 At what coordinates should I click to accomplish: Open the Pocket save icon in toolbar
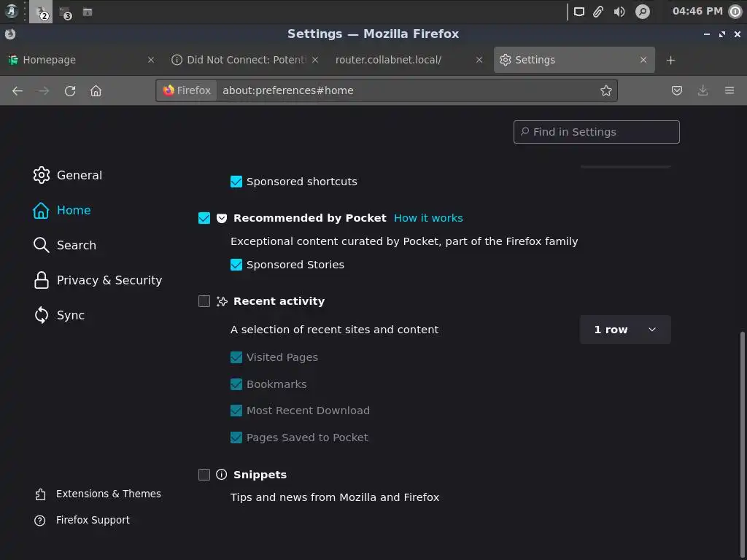click(677, 90)
